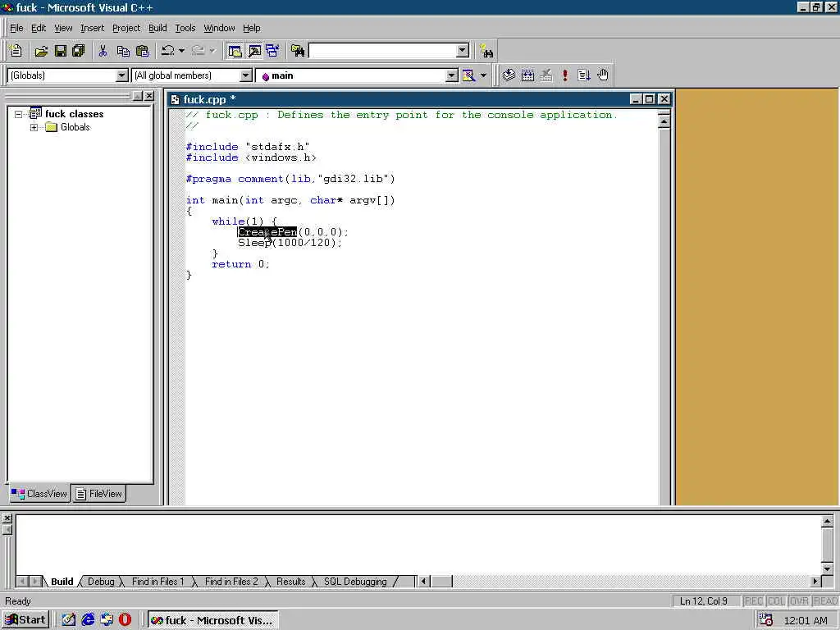Click the Ln 12, Col 9 status text
Viewport: 840px width, 630px height.
pyautogui.click(x=703, y=601)
